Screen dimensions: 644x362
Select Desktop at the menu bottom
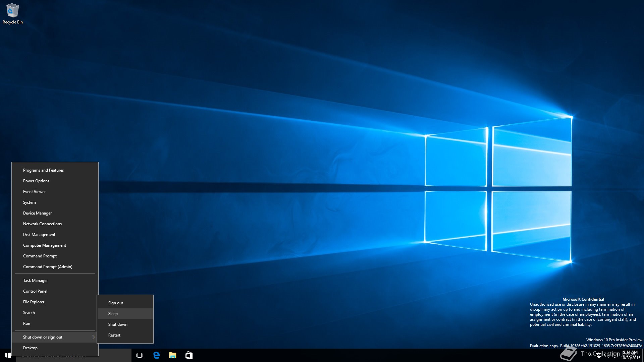pyautogui.click(x=55, y=348)
